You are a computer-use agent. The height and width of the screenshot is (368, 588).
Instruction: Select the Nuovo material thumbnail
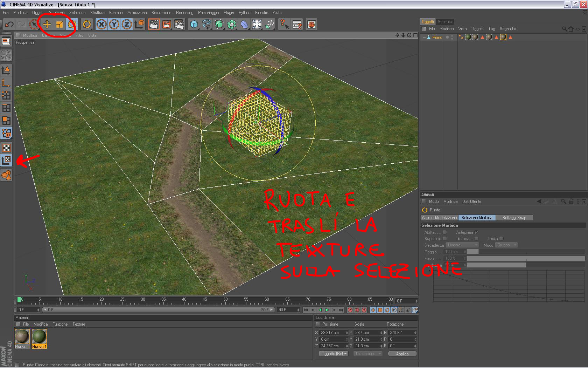pos(22,339)
